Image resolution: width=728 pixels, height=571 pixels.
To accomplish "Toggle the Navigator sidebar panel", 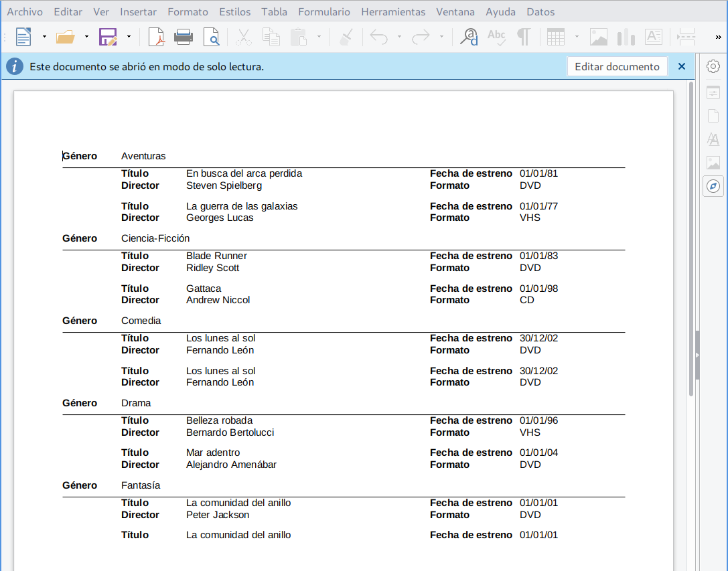I will 713,185.
